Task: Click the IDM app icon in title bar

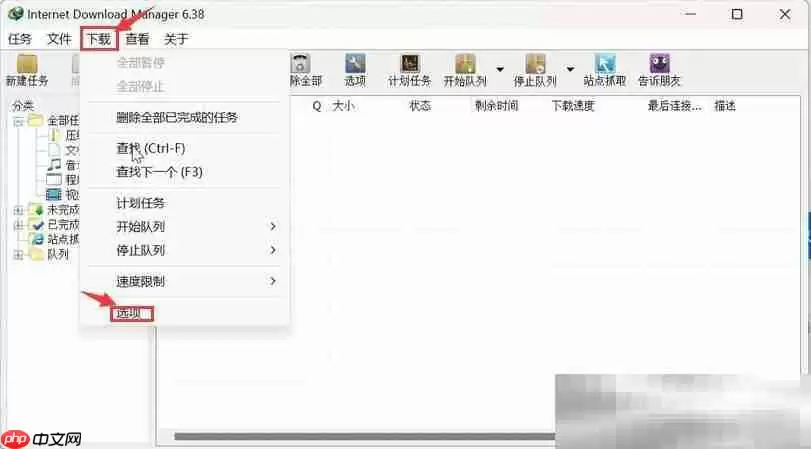Action: click(x=16, y=14)
